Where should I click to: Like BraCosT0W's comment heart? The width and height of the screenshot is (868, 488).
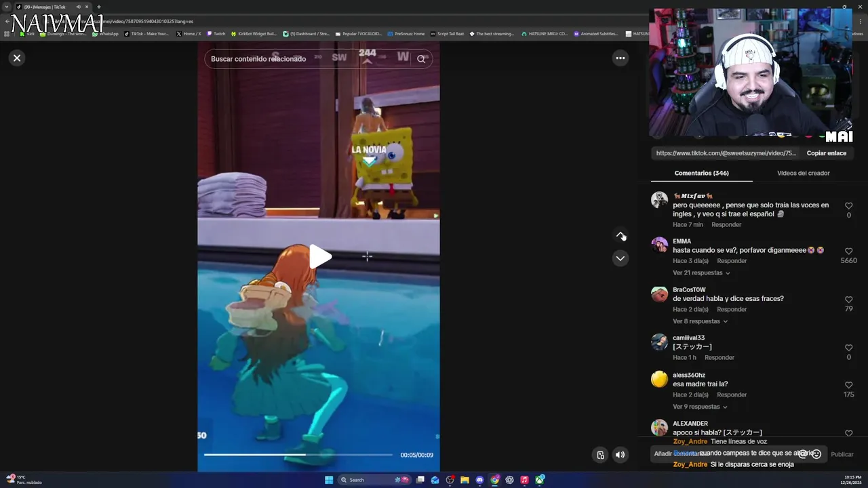tap(848, 300)
